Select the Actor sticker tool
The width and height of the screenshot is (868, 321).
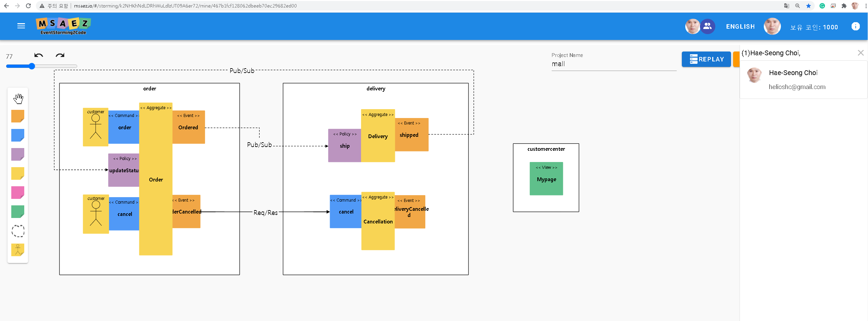coord(18,250)
